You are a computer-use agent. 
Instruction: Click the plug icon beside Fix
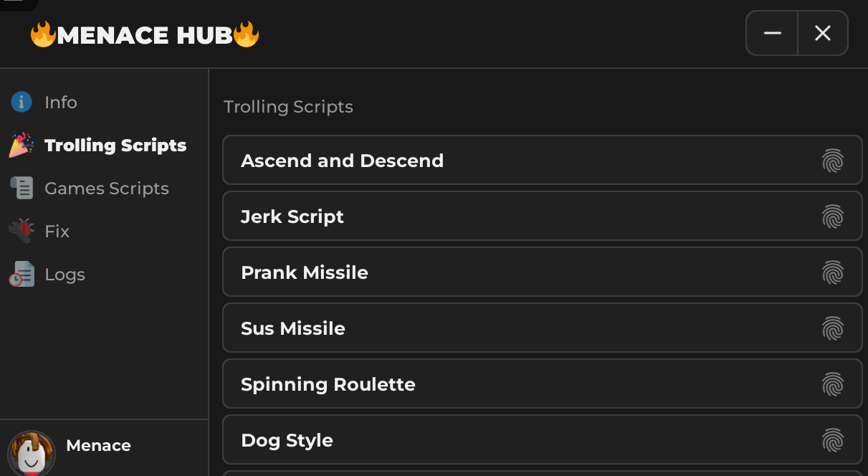pos(22,231)
